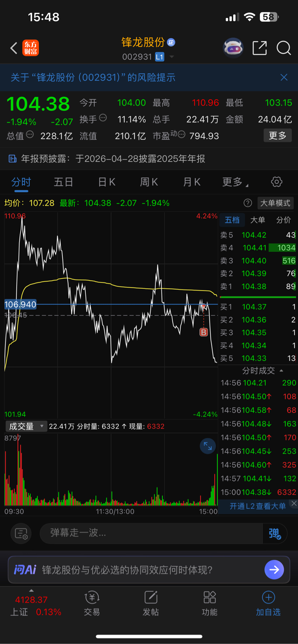Close the 开通L2 promotion banner
The width and height of the screenshot is (298, 644).
tap(294, 503)
